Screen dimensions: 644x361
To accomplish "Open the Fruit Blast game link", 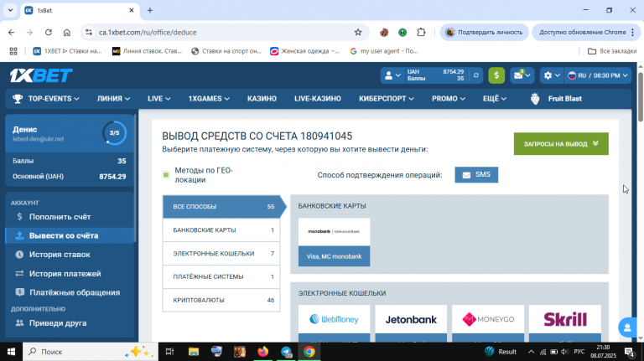I will pos(564,99).
